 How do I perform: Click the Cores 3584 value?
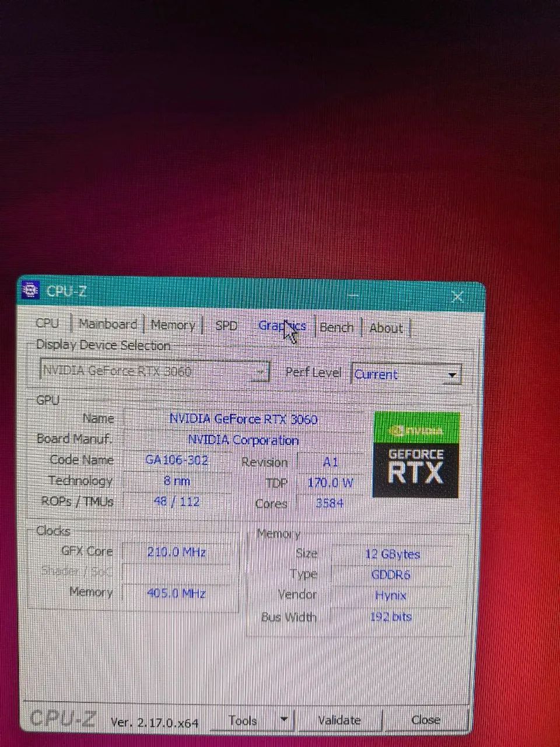tap(330, 503)
